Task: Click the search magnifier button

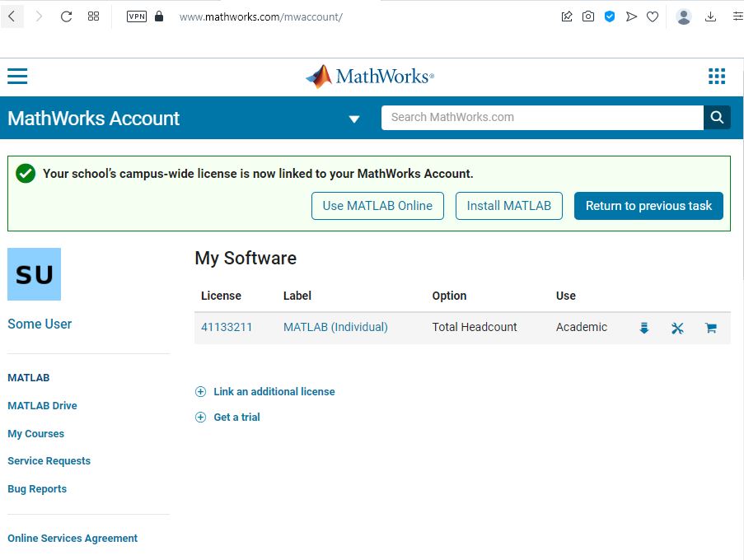Action: pyautogui.click(x=717, y=118)
